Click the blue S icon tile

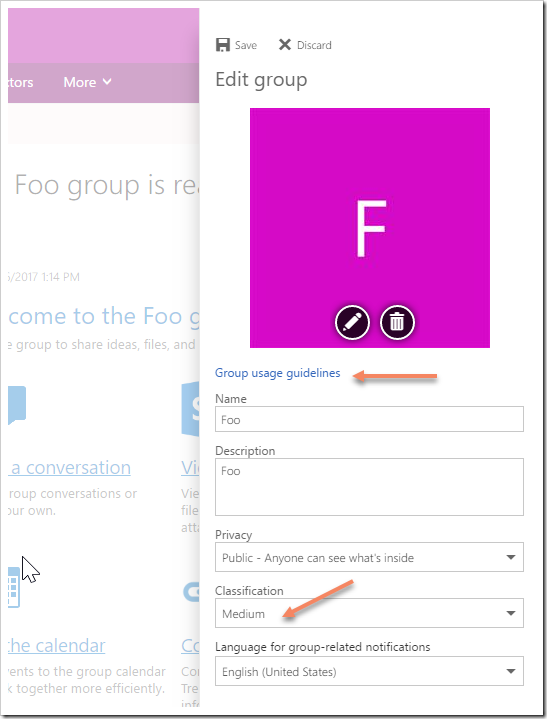tap(191, 409)
